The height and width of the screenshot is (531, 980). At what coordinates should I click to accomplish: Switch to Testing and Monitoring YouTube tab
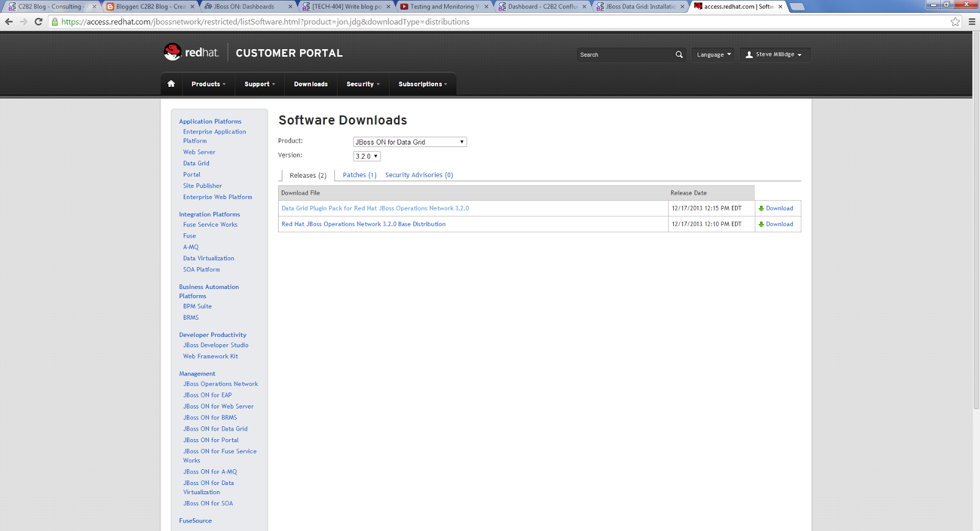click(x=444, y=7)
